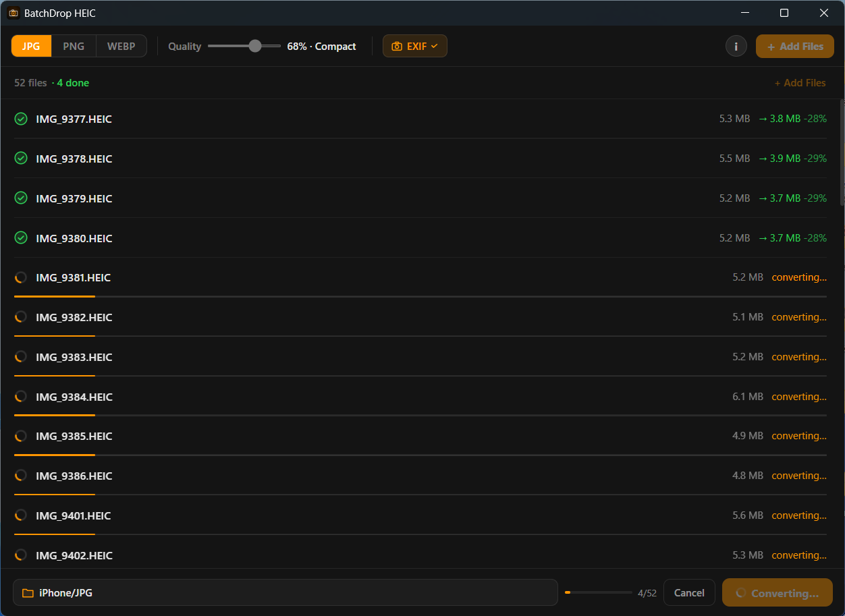Click the file list vertical scrollbar
The image size is (845, 616).
coord(842,154)
